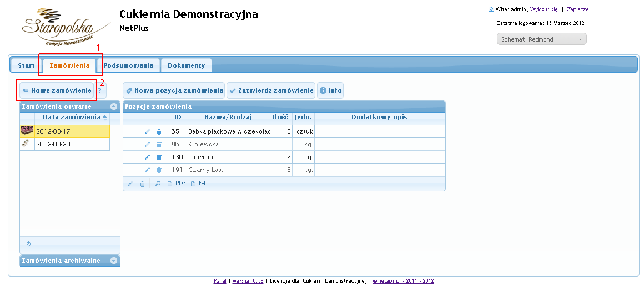Delete the Tiramisu order item via trash icon
The image size is (644, 291).
[159, 157]
